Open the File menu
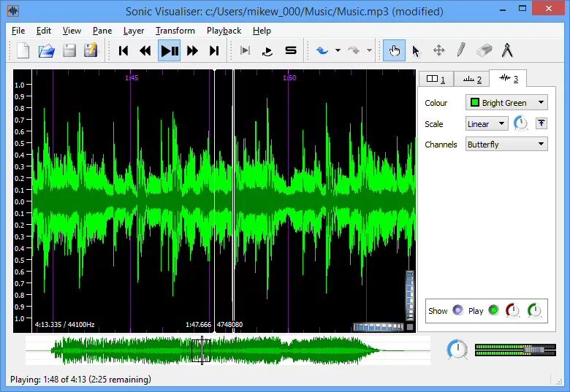Image resolution: width=570 pixels, height=392 pixels. click(18, 31)
